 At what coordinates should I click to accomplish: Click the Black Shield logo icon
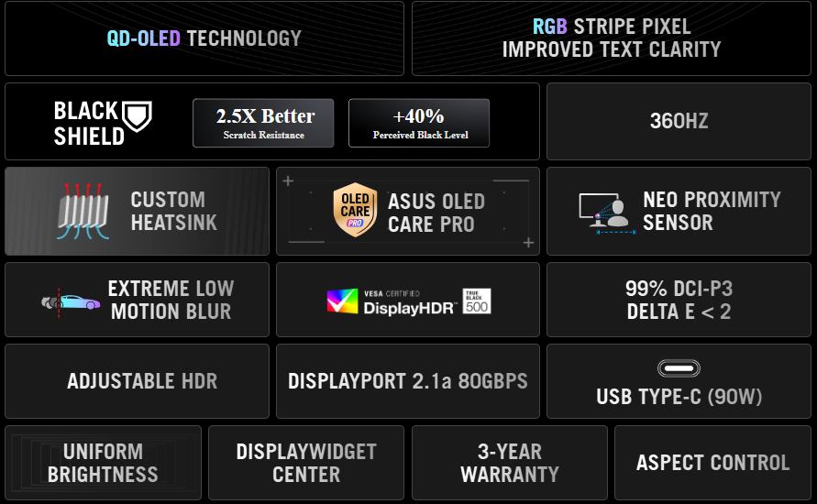[x=138, y=115]
